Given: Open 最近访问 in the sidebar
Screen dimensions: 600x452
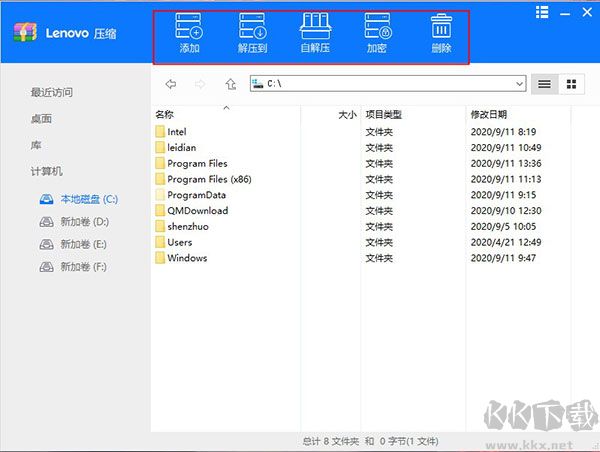Looking at the screenshot, I should (x=52, y=92).
